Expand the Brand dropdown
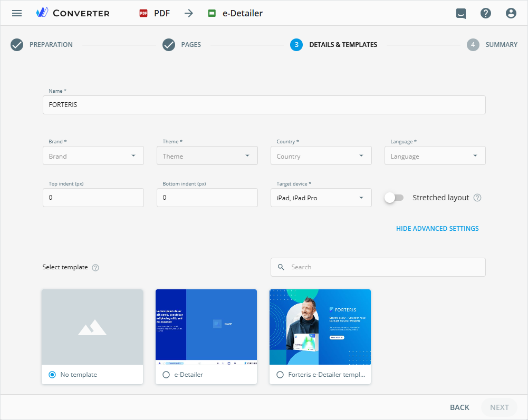This screenshot has width=528, height=420. 93,156
